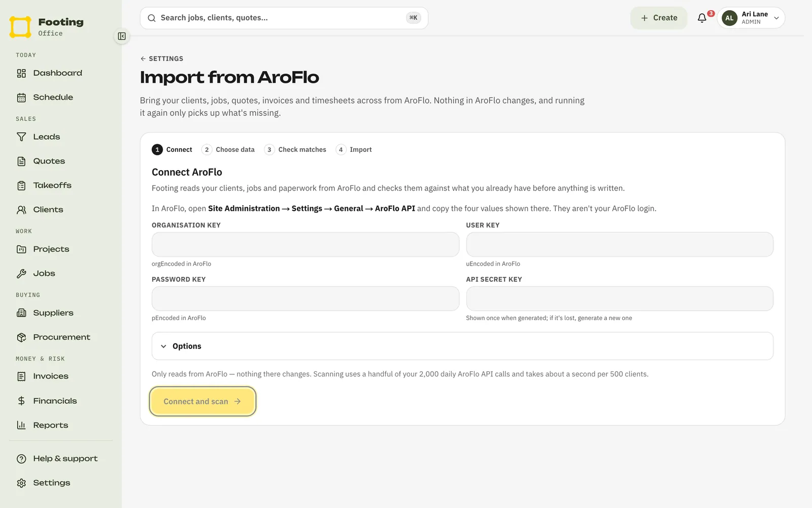Image resolution: width=812 pixels, height=508 pixels.
Task: Focus the Organisation Key field
Action: click(x=306, y=244)
